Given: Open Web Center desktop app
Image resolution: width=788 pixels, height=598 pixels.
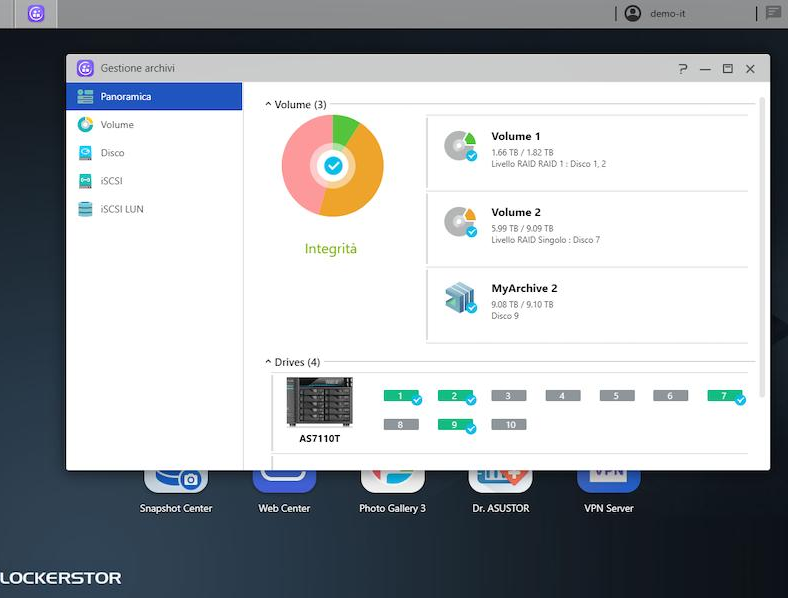Looking at the screenshot, I should point(284,491).
